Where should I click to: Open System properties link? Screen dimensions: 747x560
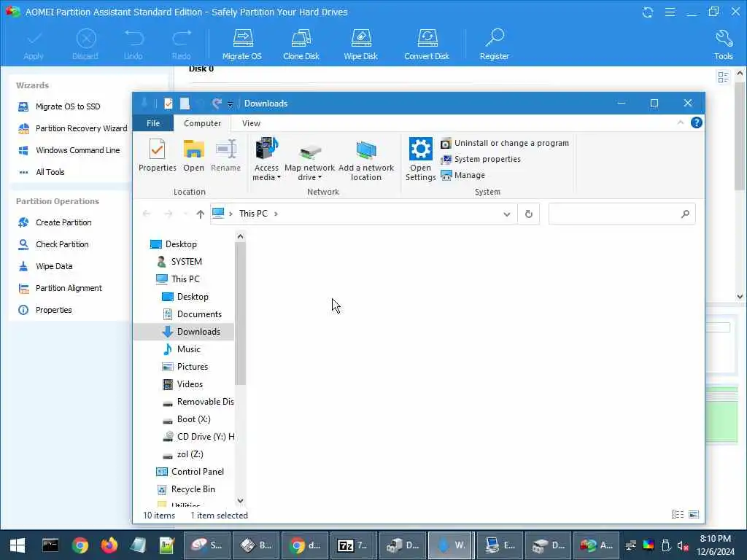(481, 159)
